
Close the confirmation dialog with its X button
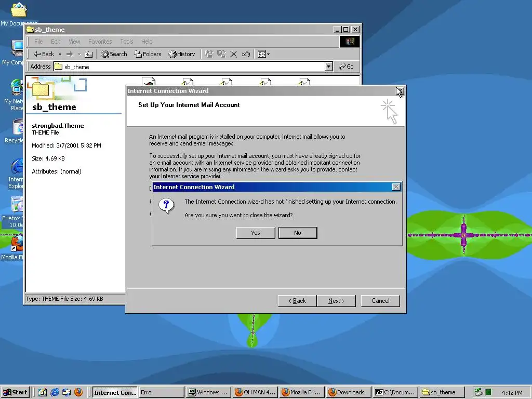point(396,187)
